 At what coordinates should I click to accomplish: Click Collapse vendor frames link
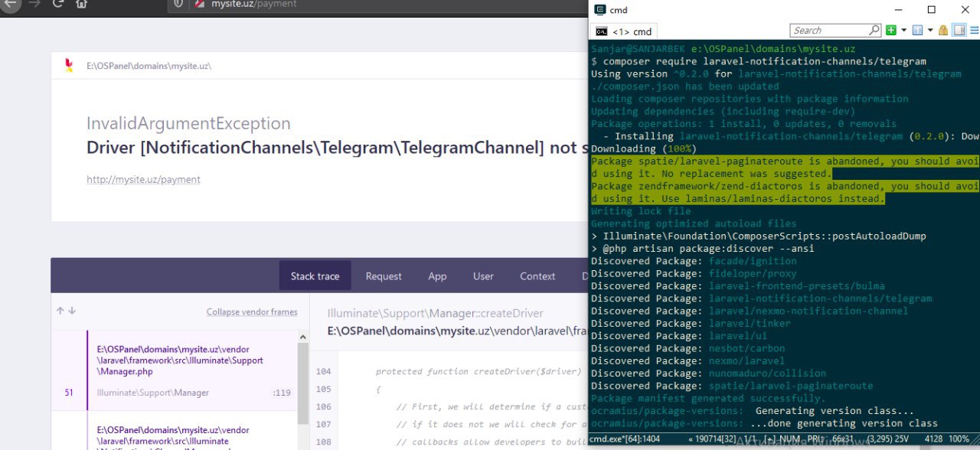coord(252,312)
